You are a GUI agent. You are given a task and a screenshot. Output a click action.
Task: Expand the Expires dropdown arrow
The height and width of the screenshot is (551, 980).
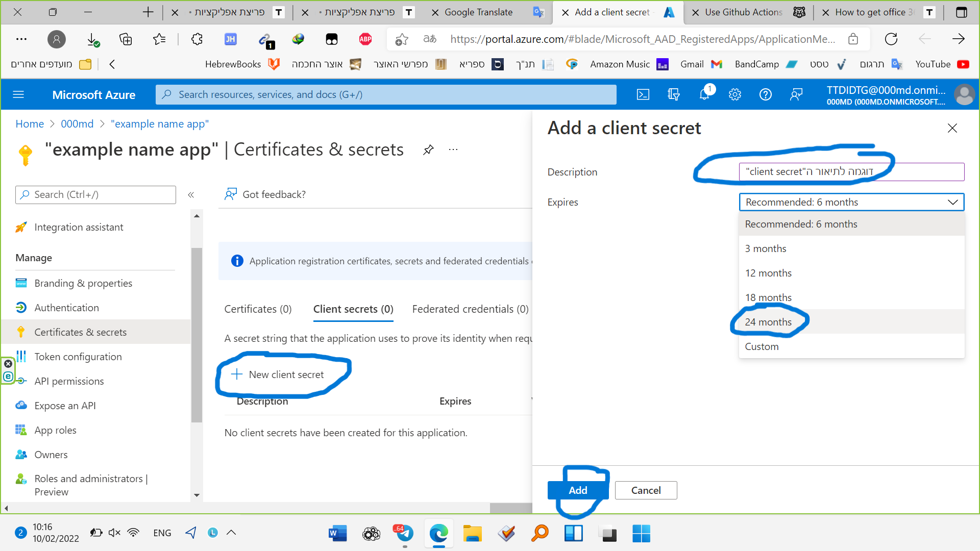tap(952, 202)
